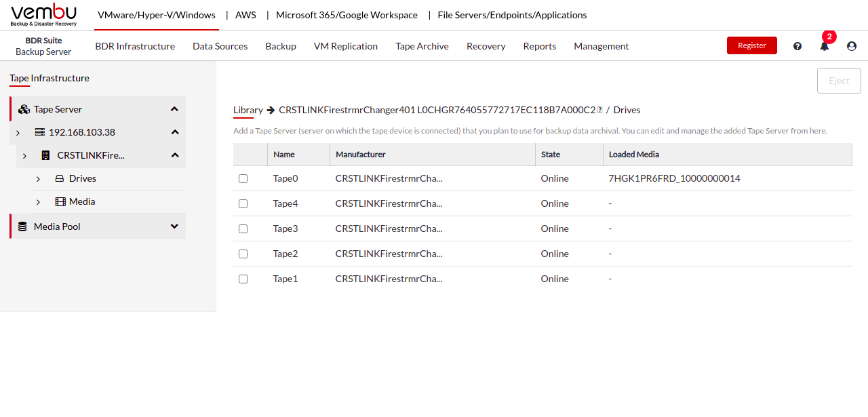Expand the arrow left of Drives
The image size is (868, 417).
[38, 179]
